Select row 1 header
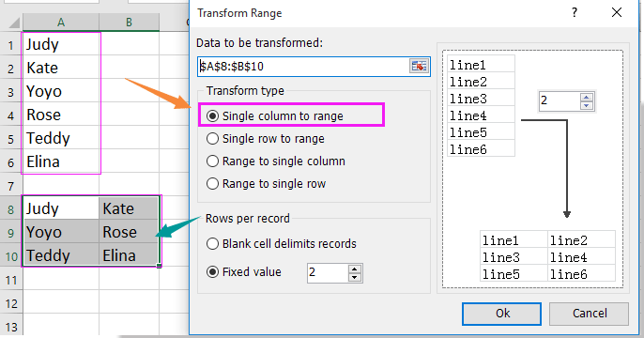Screen dimensions: 644x338 pos(11,44)
